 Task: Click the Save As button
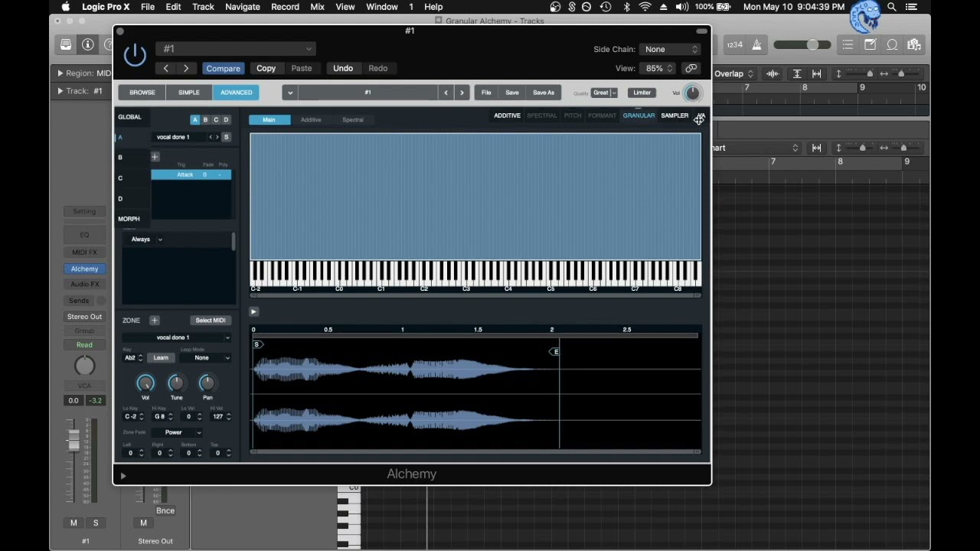point(544,93)
